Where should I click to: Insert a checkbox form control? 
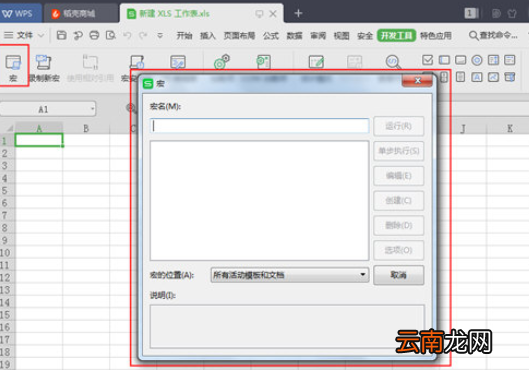[x=427, y=60]
